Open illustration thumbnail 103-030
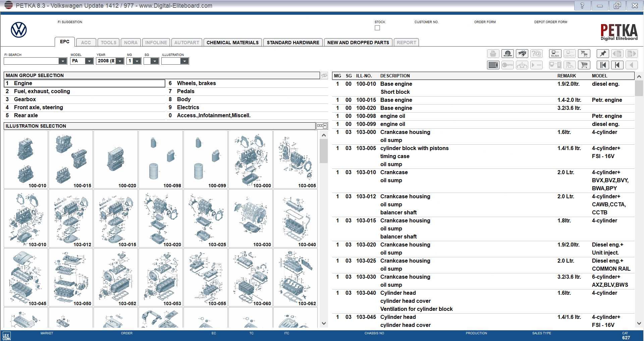The height and width of the screenshot is (341, 644). tap(251, 218)
